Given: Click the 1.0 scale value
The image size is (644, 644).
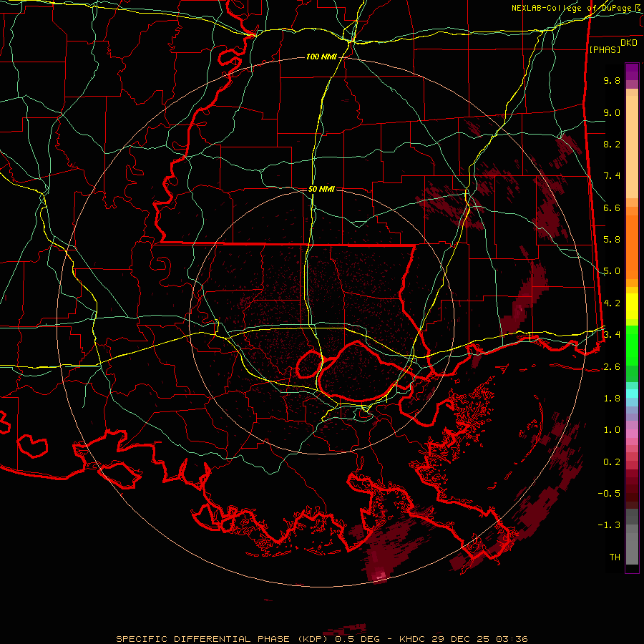Looking at the screenshot, I should click(x=612, y=430).
